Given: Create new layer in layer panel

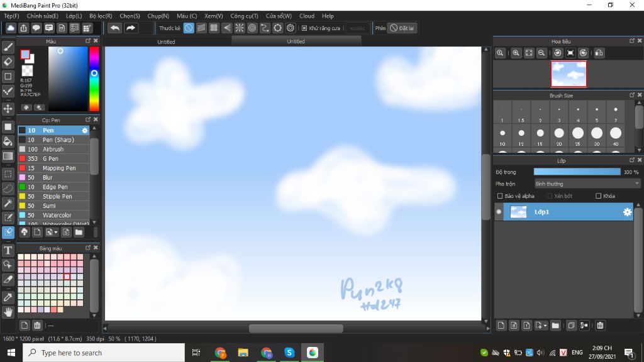Looking at the screenshot, I should pos(501,326).
